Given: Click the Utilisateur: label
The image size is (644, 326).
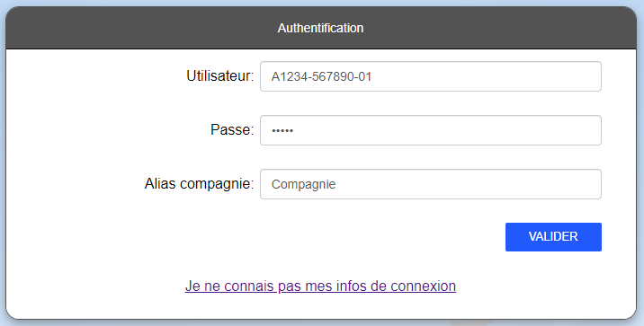Looking at the screenshot, I should click(x=220, y=75).
